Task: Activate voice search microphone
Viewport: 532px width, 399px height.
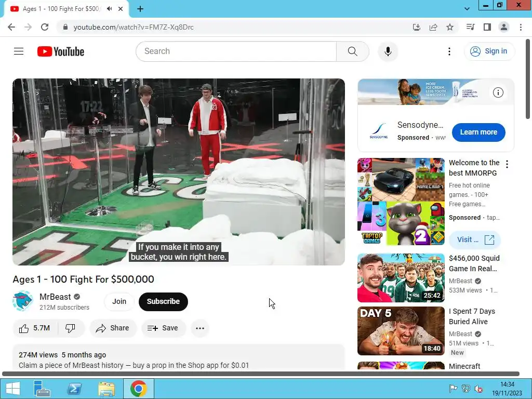Action: coord(388,51)
